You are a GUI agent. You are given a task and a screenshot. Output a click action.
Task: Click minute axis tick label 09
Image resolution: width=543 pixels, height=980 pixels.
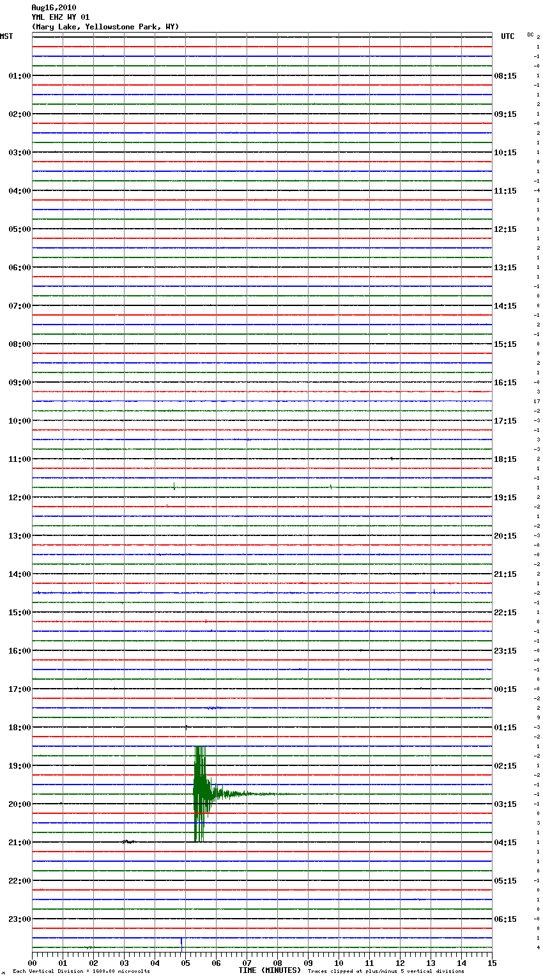pyautogui.click(x=308, y=963)
